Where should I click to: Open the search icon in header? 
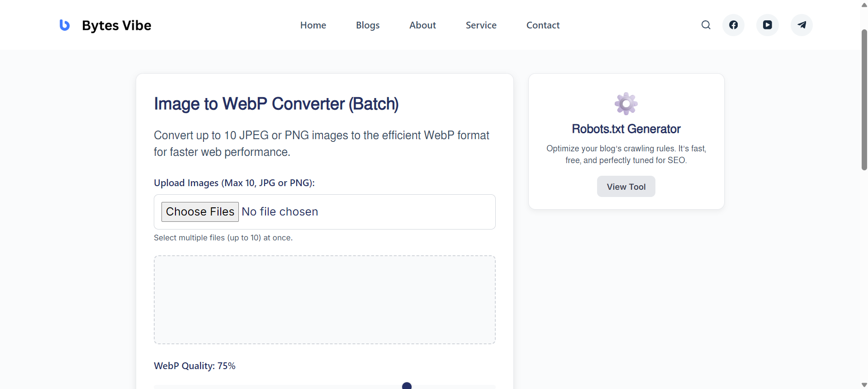click(x=706, y=25)
